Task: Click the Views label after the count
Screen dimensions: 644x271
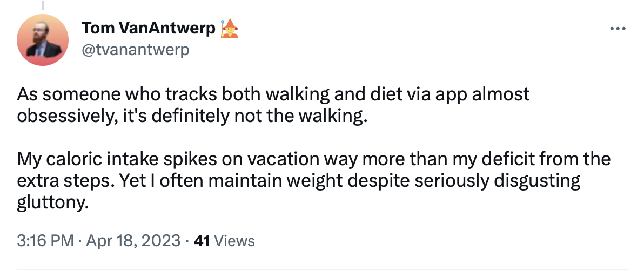Action: 234,241
